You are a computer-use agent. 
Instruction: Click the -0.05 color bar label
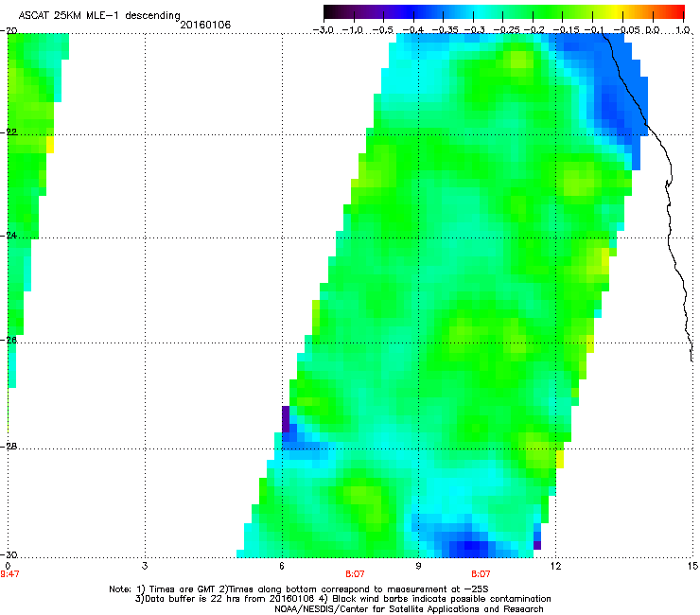pos(623,30)
